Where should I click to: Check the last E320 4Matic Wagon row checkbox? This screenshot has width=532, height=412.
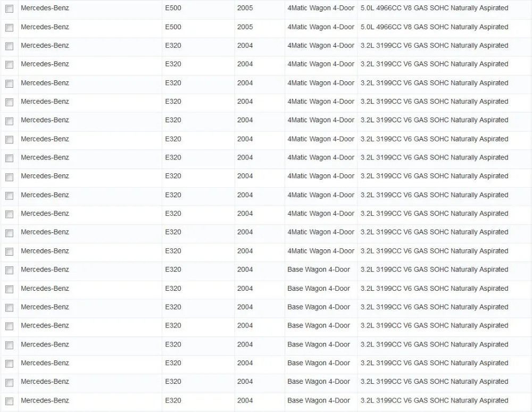[x=10, y=251]
